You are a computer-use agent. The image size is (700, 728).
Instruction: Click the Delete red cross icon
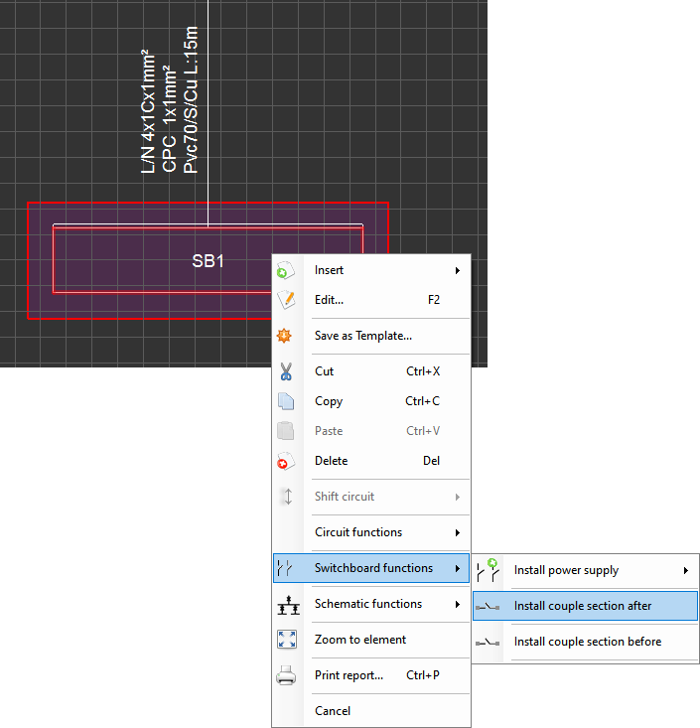286,461
